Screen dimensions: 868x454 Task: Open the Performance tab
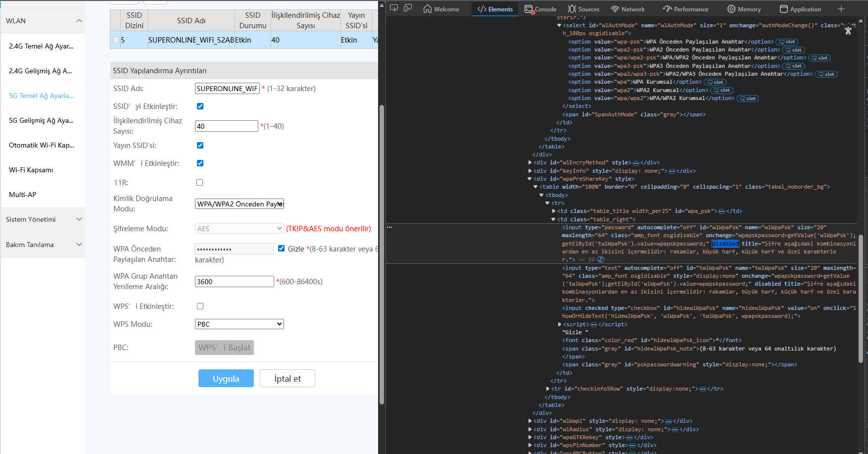pyautogui.click(x=685, y=9)
